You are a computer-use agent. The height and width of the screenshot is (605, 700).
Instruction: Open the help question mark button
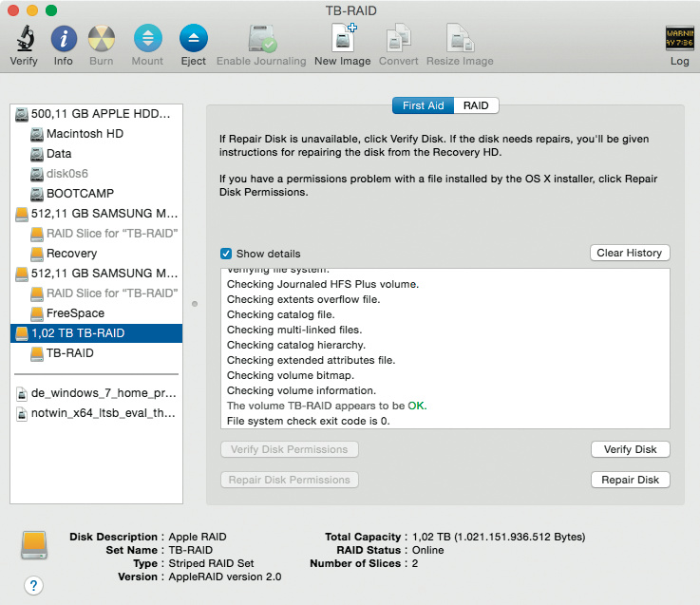click(33, 584)
